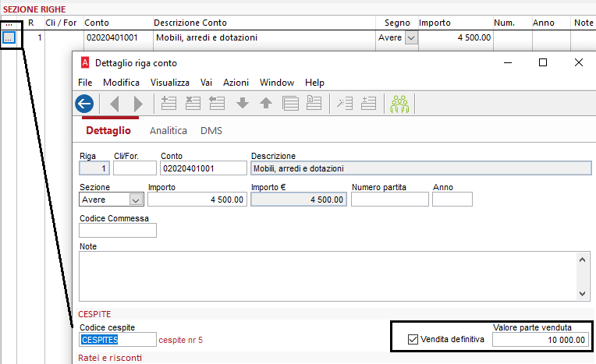Click the Codice Commessa input field
The width and height of the screenshot is (596, 364).
(118, 230)
